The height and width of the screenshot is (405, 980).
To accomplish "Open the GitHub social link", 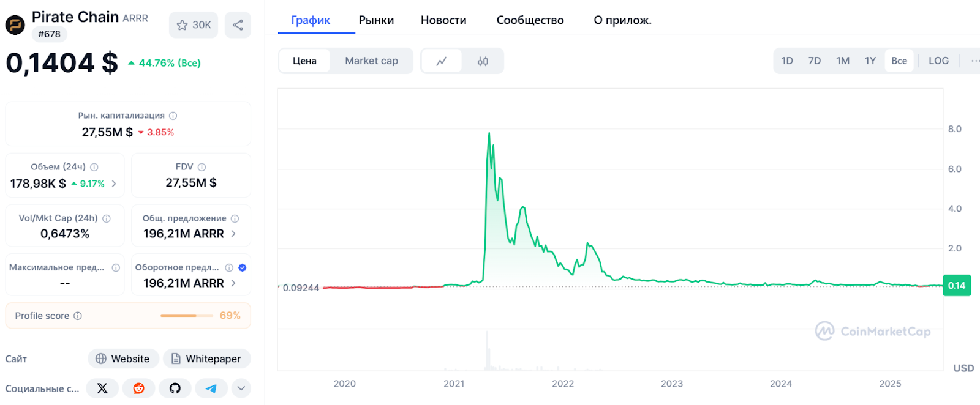I will (175, 388).
